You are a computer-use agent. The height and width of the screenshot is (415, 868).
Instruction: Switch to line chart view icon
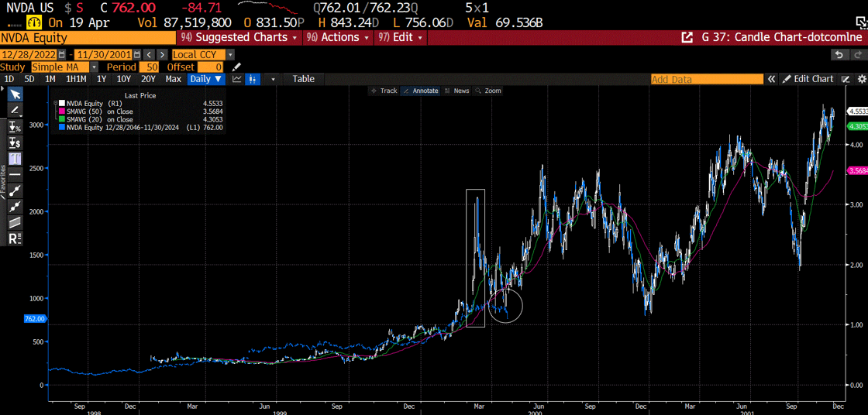237,79
